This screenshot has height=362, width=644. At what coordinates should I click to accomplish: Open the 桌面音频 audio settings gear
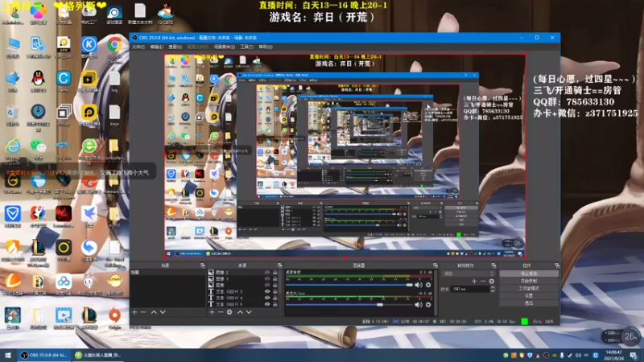click(x=428, y=285)
